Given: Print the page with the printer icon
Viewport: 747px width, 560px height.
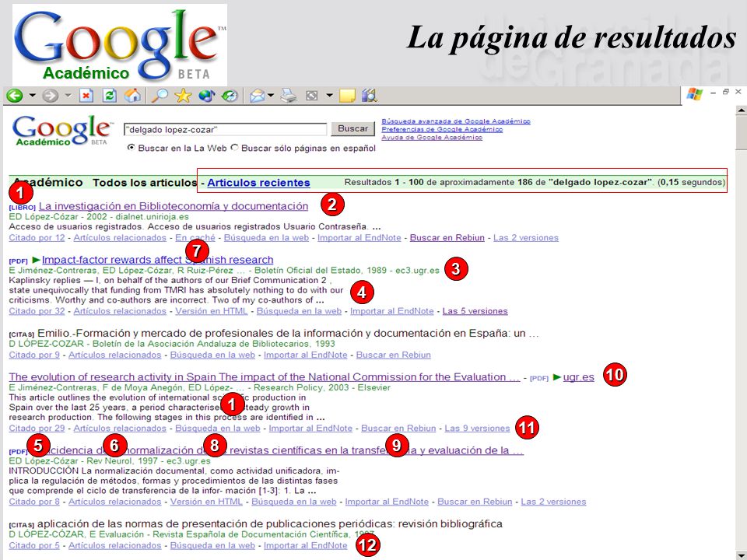Looking at the screenshot, I should click(288, 96).
